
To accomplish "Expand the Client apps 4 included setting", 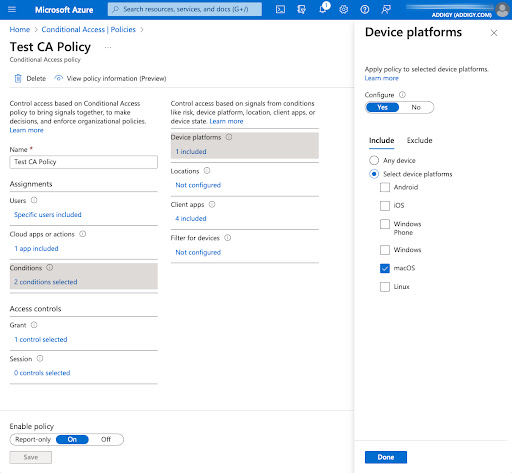I will point(191,218).
